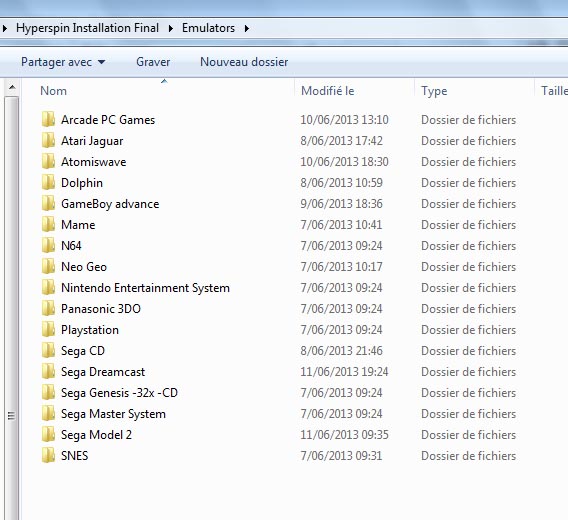Click the GameBoy advance folder icon
Screen dimensions: 568x520
point(48,204)
